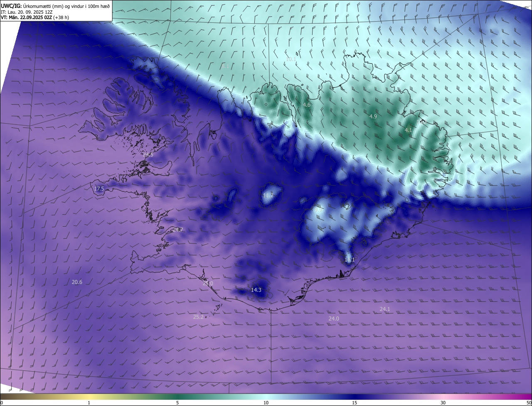Click the VT: Mán. 22.09.2025 02Z line
Viewport: 532px width, 406px height.
tap(34, 18)
